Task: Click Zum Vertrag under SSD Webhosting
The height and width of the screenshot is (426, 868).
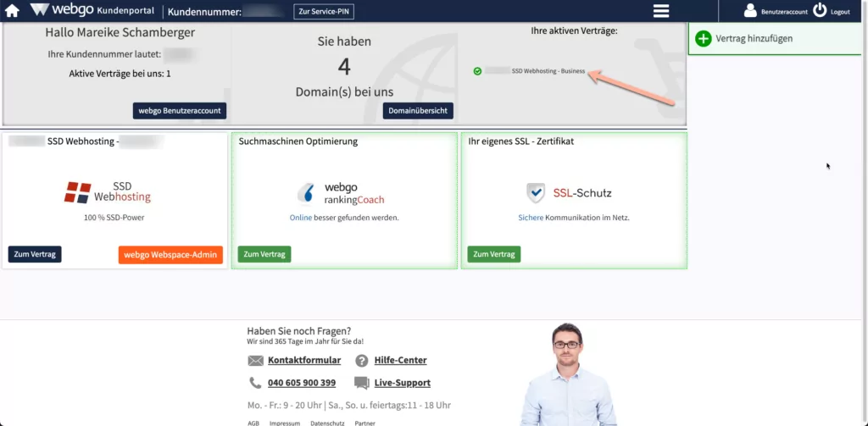Action: point(35,254)
